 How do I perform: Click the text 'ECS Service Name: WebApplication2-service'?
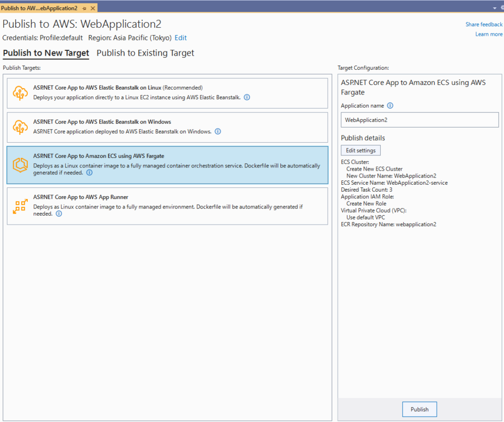click(394, 183)
